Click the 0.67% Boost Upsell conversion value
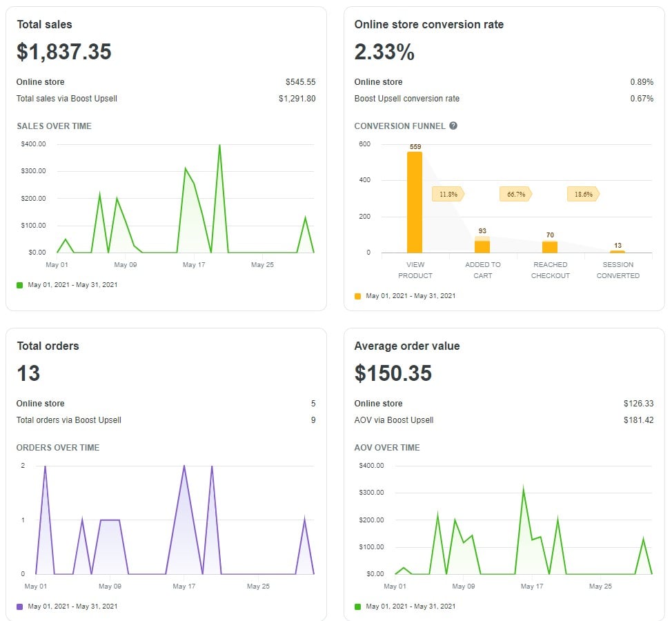 coord(642,99)
